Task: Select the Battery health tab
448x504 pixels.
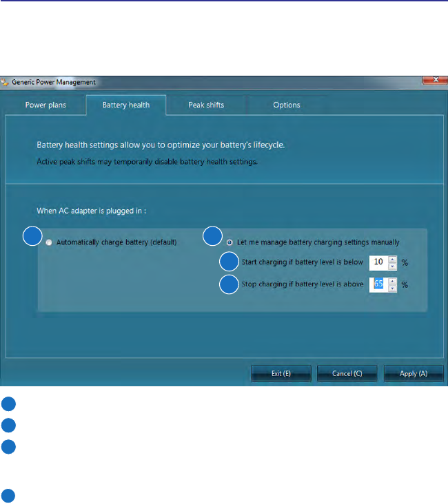Action: click(x=126, y=105)
